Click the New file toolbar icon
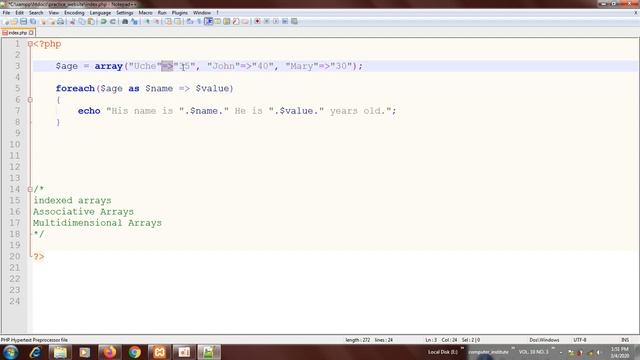Viewport: 640px width, 360px height. coord(5,21)
